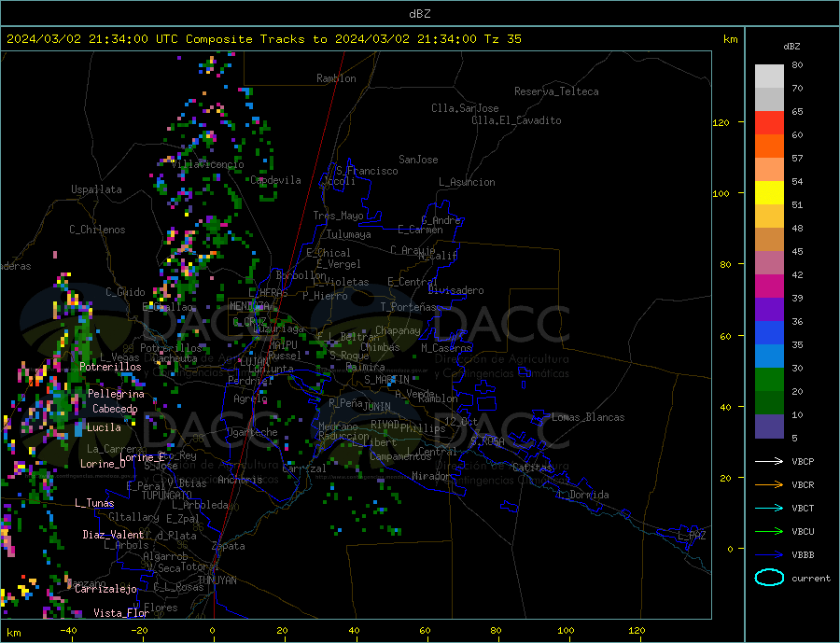Pick the dark orange 57–60 dBZ swatch

coord(769,147)
